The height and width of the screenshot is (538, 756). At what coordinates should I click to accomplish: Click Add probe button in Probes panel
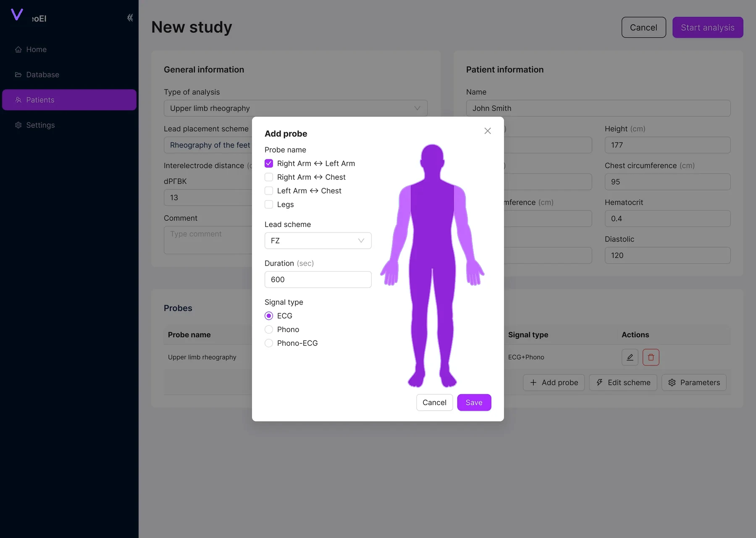[x=554, y=382]
